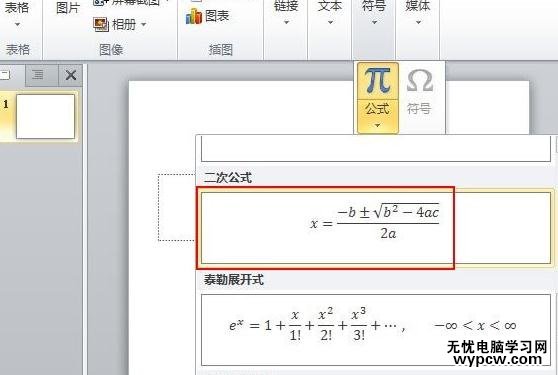Insert the 二次公式 quadratic formula
558x375 pixels.
point(376,228)
